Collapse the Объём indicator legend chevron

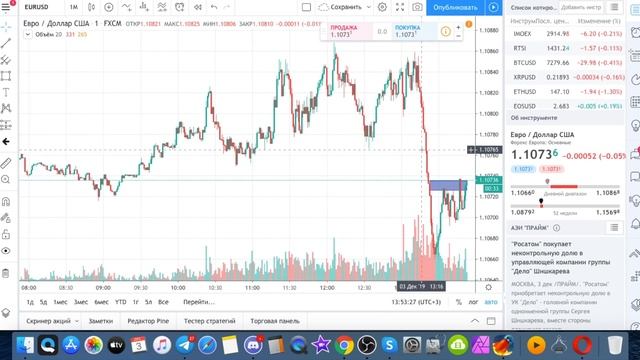(x=27, y=35)
